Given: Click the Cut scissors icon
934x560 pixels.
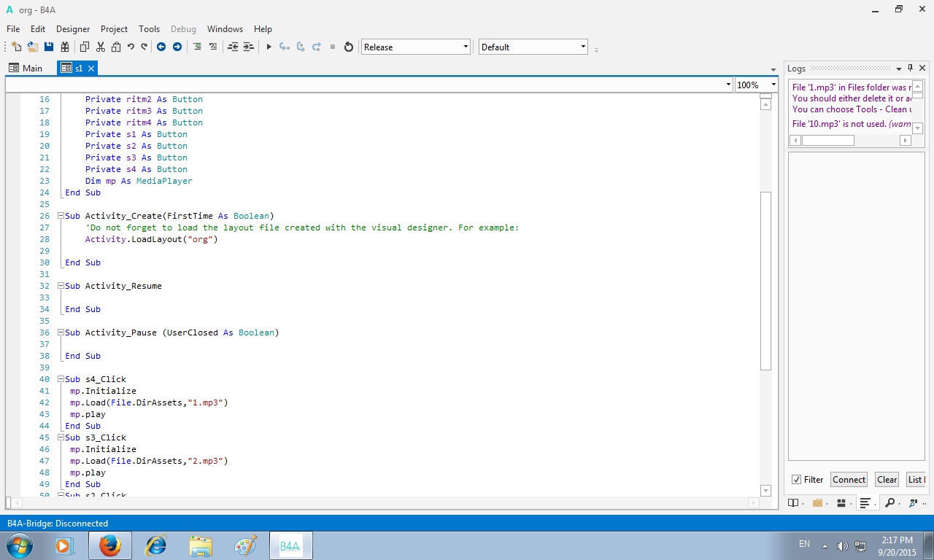Looking at the screenshot, I should [x=100, y=47].
